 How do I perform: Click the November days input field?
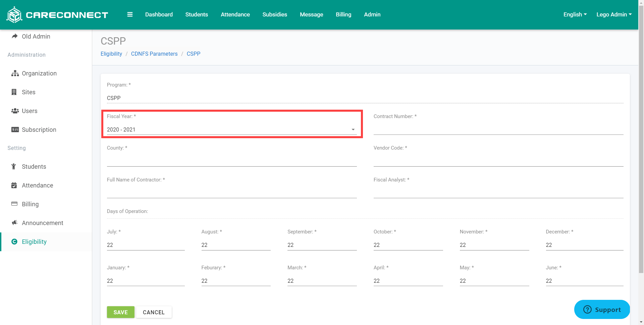point(494,245)
